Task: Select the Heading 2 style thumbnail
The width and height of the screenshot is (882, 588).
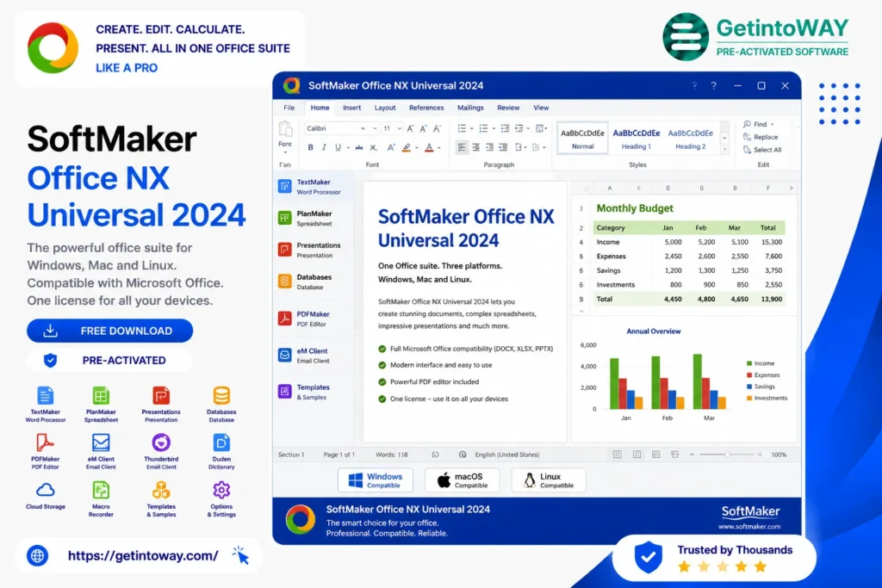Action: pyautogui.click(x=690, y=139)
